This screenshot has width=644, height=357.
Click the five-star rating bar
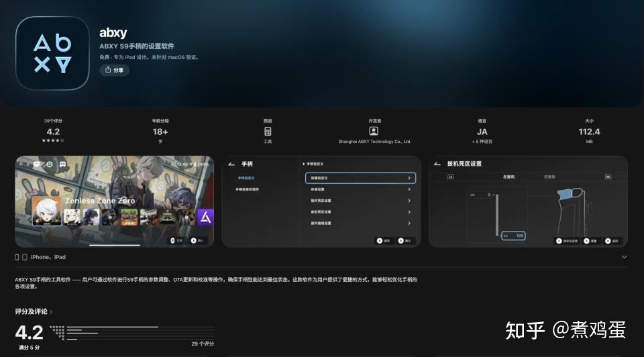tap(140, 327)
